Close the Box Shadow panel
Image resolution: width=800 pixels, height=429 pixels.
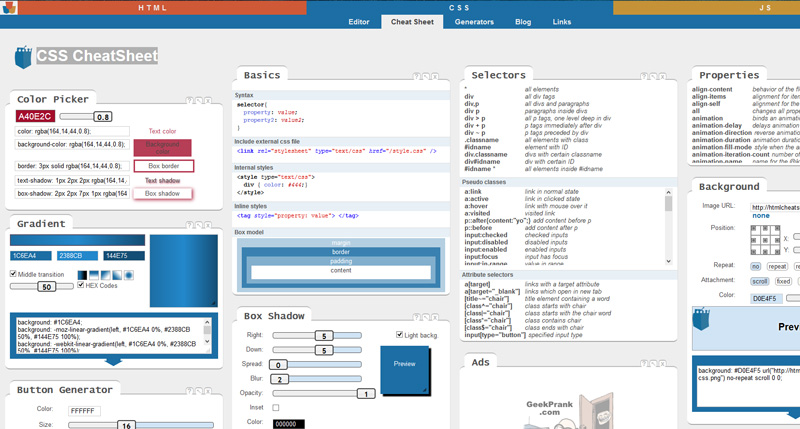click(x=435, y=317)
